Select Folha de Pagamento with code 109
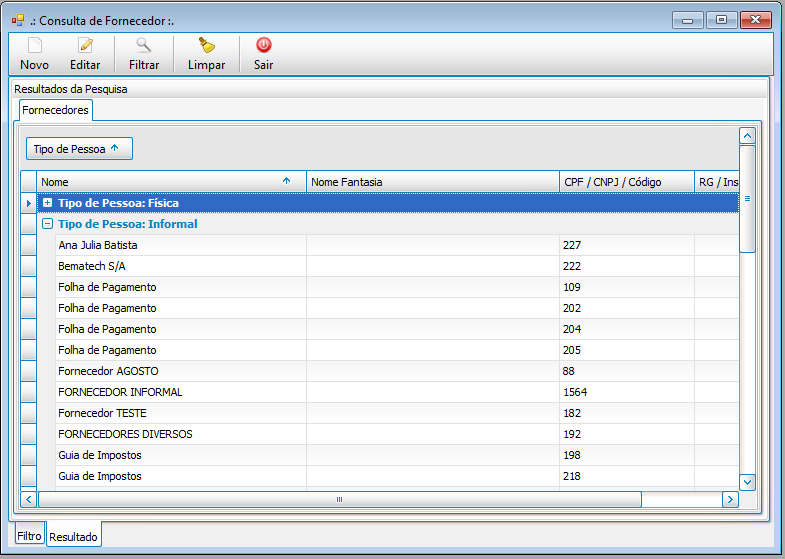Screen dimensions: 785x559 pyautogui.click(x=397, y=287)
